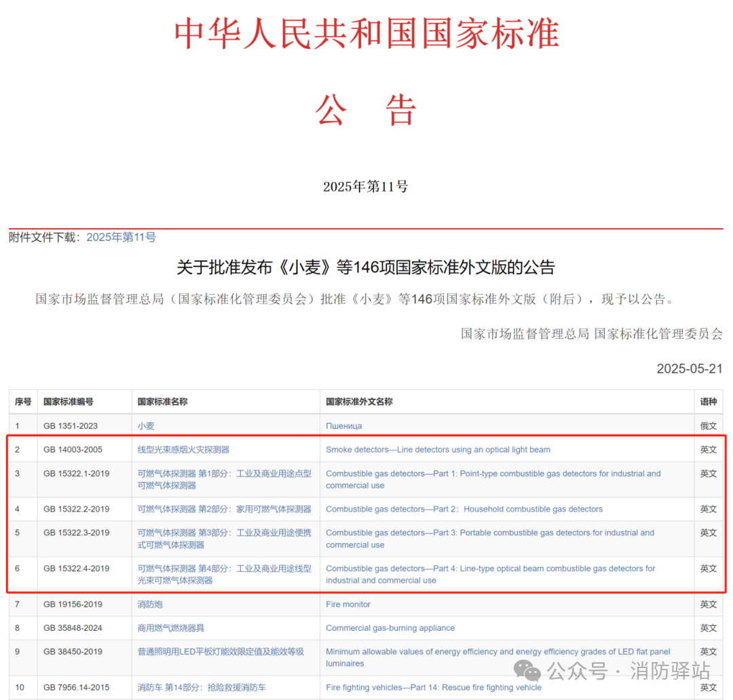This screenshot has height=700, width=733.
Task: Open 线型光束感烟火灾探测器 standard link
Action: pos(183,449)
